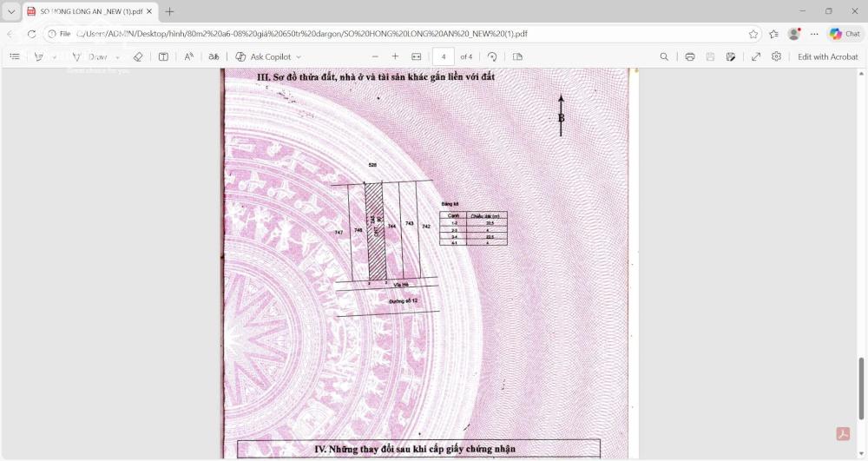The width and height of the screenshot is (868, 461).
Task: Bookmark this page with star icon
Action: click(x=753, y=34)
